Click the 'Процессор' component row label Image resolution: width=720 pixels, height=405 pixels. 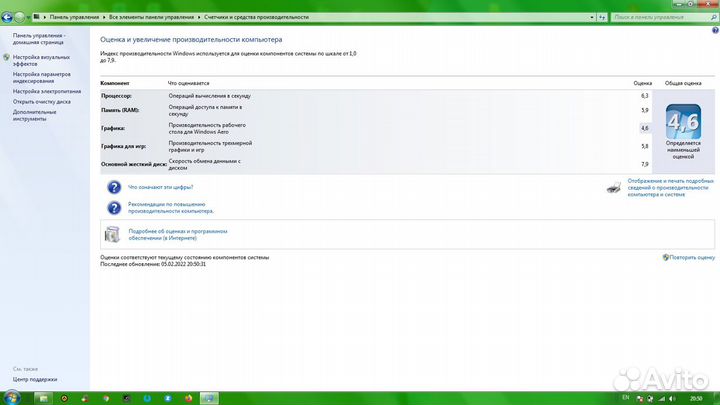point(117,96)
